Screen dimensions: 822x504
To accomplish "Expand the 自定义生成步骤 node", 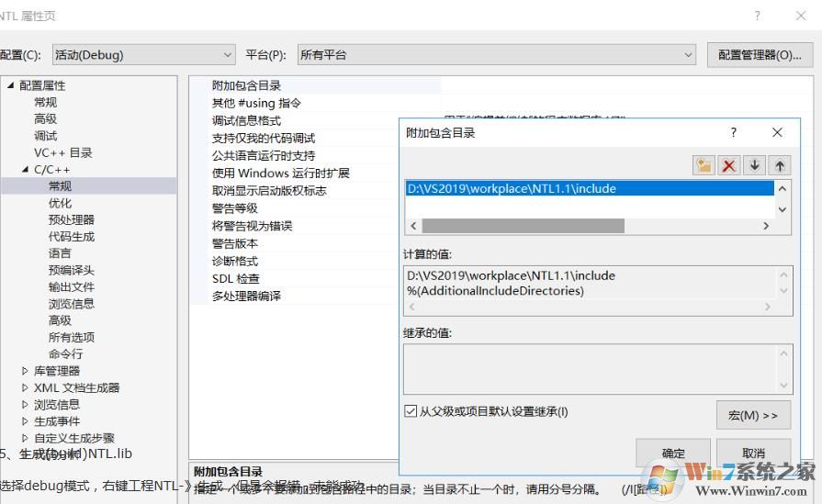I will (x=25, y=438).
